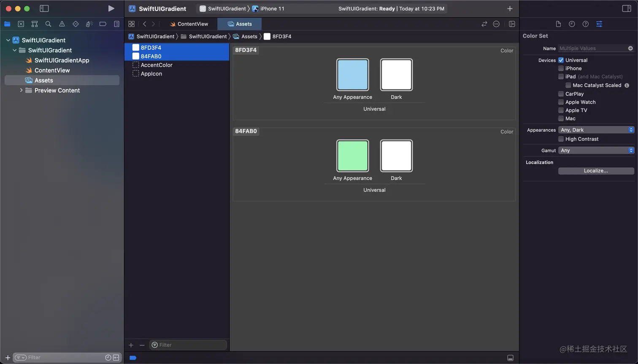The width and height of the screenshot is (638, 364).
Task: Expand the Preview Content folder
Action: click(21, 90)
